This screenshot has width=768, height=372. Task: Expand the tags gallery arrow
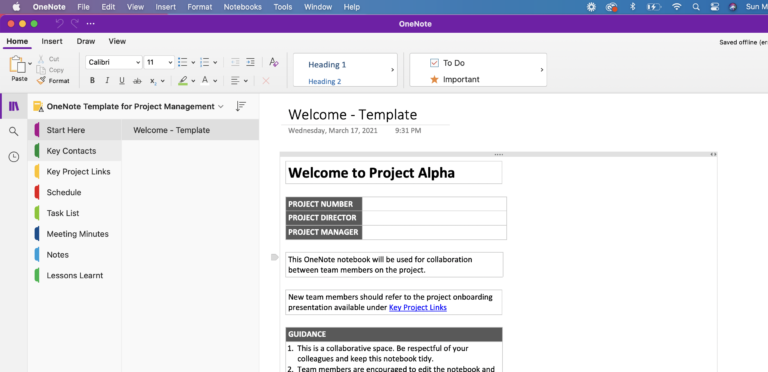click(x=542, y=70)
